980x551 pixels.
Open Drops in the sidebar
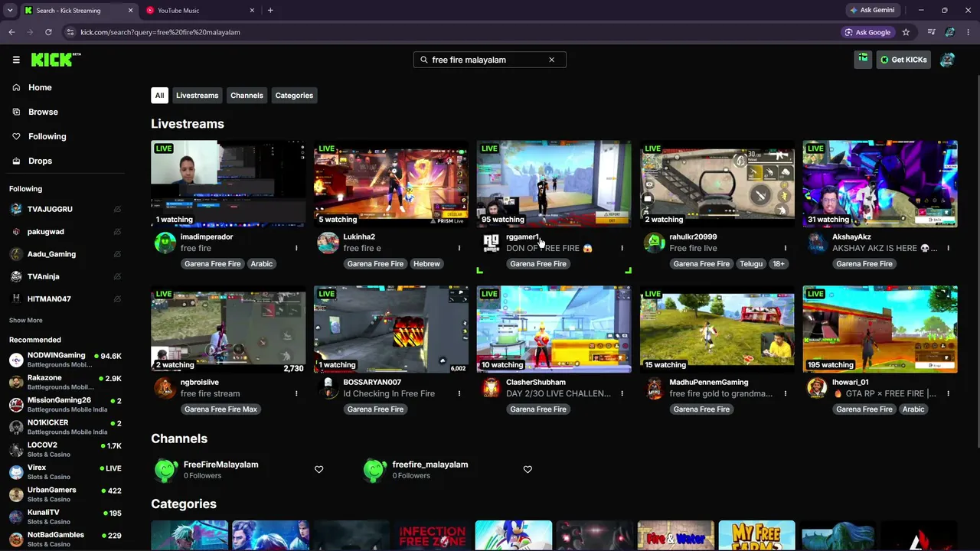pyautogui.click(x=40, y=161)
